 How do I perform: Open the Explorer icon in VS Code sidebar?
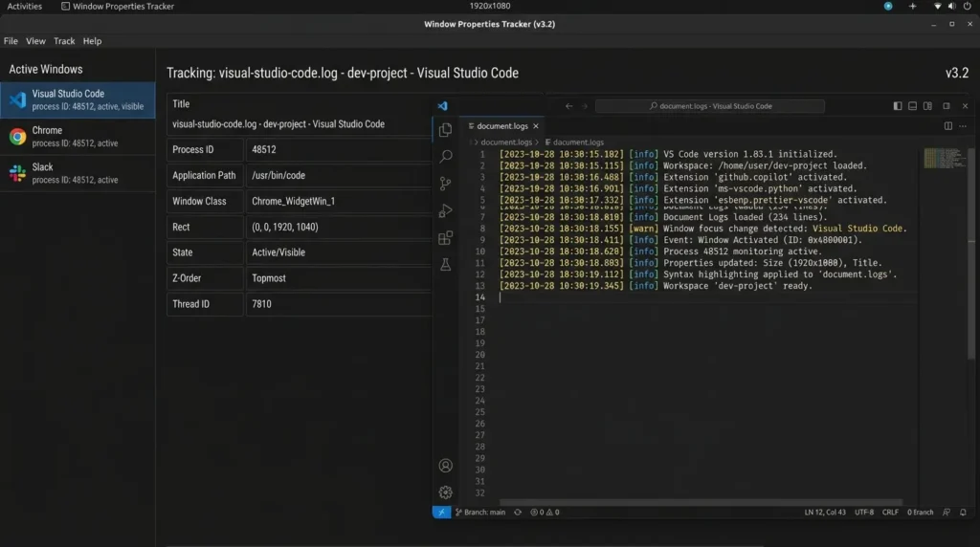(446, 130)
